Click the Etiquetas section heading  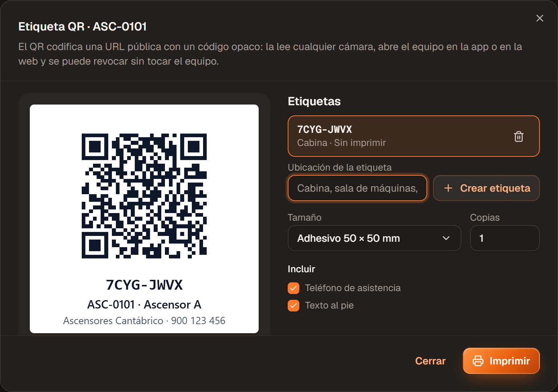314,101
